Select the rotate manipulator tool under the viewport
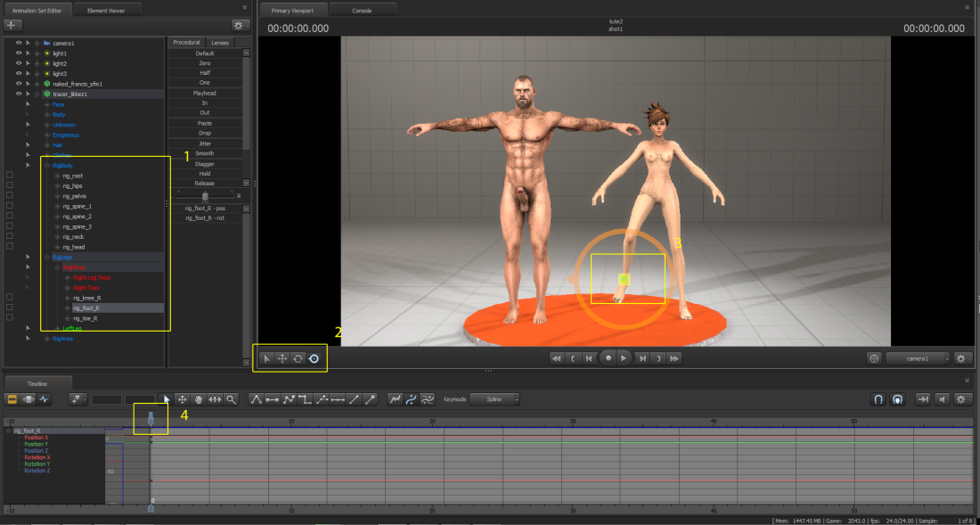Viewport: 980px width, 525px height. [x=298, y=358]
